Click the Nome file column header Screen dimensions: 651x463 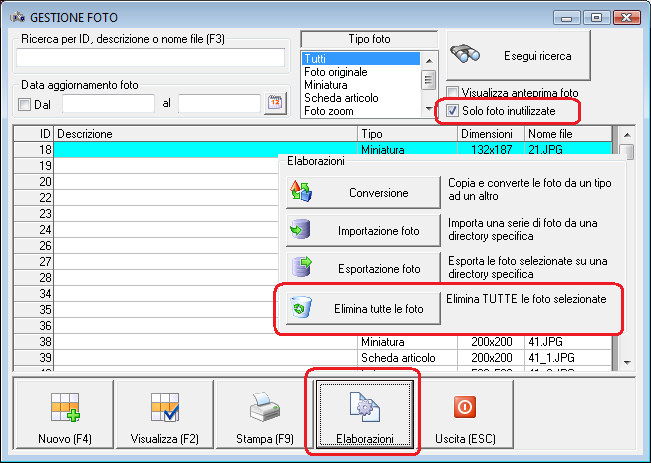click(568, 134)
